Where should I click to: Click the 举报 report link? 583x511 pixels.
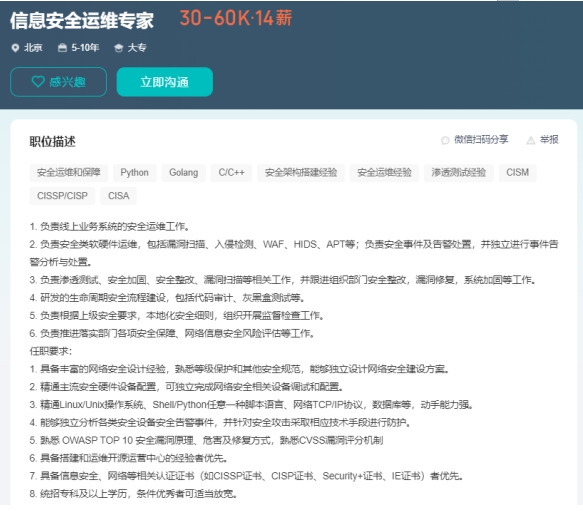[x=549, y=139]
